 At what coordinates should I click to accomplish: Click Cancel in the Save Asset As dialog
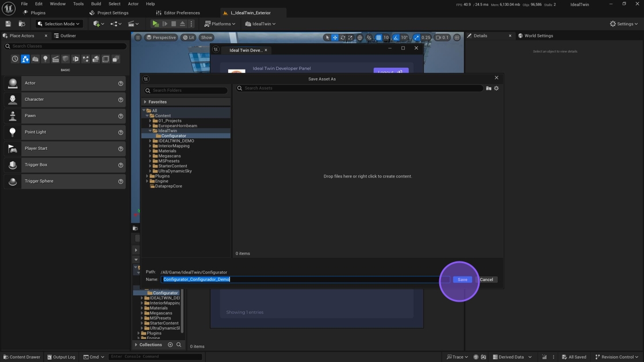[486, 279]
